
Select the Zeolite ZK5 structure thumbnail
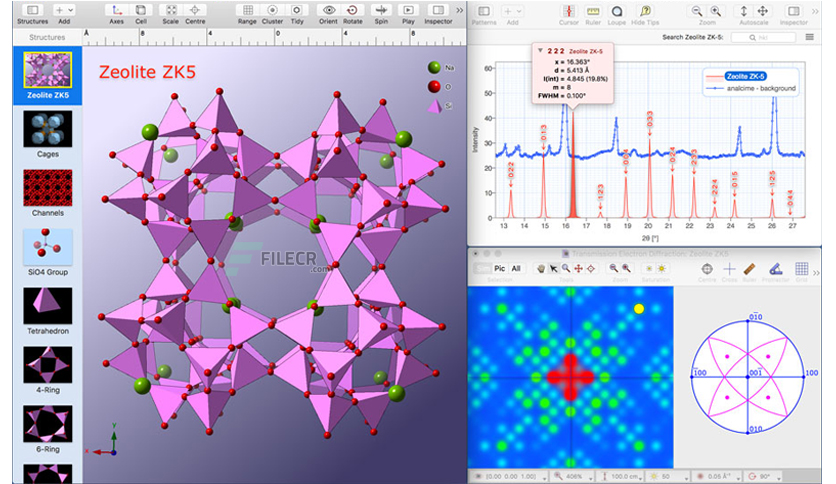[x=47, y=70]
